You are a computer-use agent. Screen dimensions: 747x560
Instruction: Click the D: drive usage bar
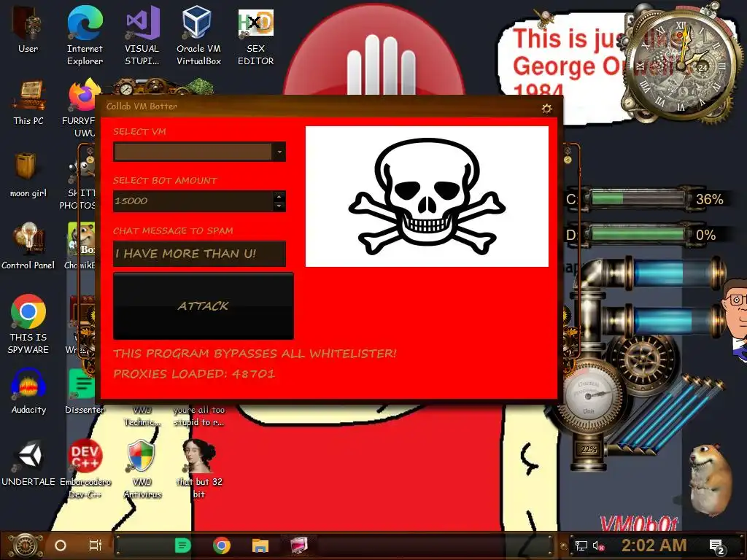637,234
